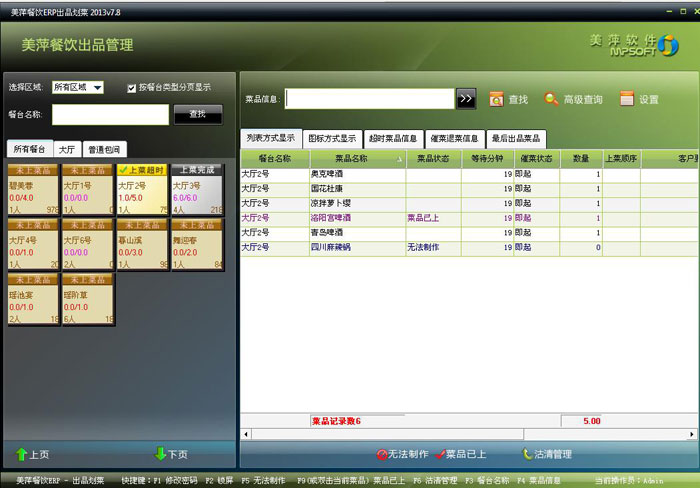The image size is (700, 488).
Task: Select the 普通包间 table tab
Action: (x=105, y=149)
